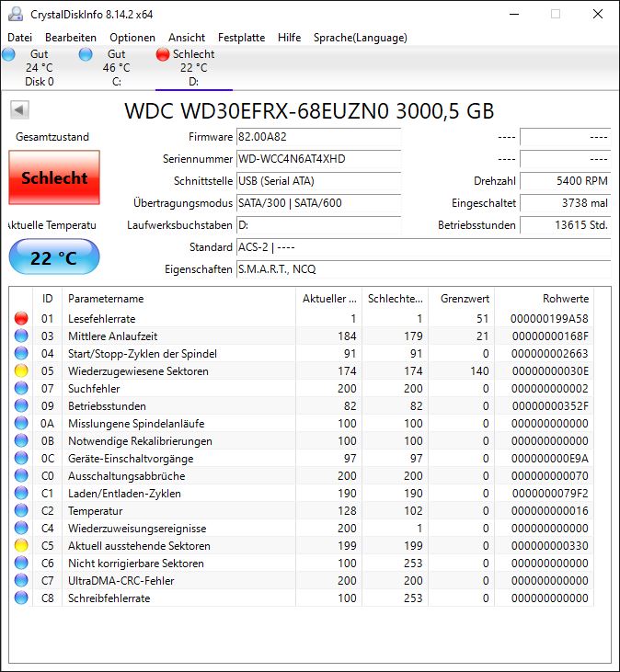Viewport: 620px width, 672px height.
Task: Select Temperatur parameter name
Action: [x=95, y=511]
